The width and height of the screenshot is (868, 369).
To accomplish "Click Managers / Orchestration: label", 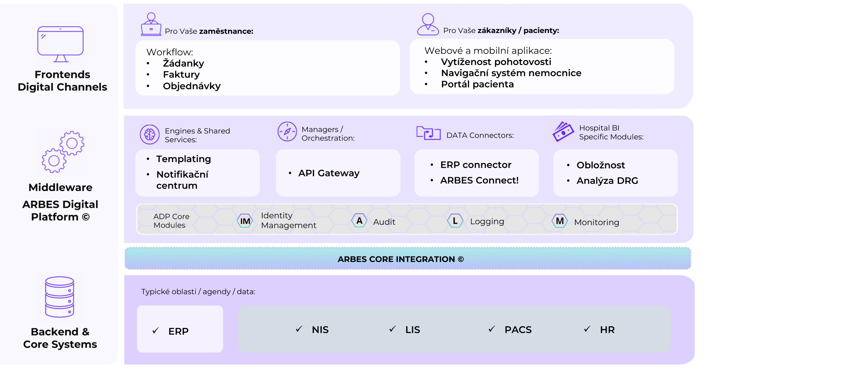I will tap(328, 134).
